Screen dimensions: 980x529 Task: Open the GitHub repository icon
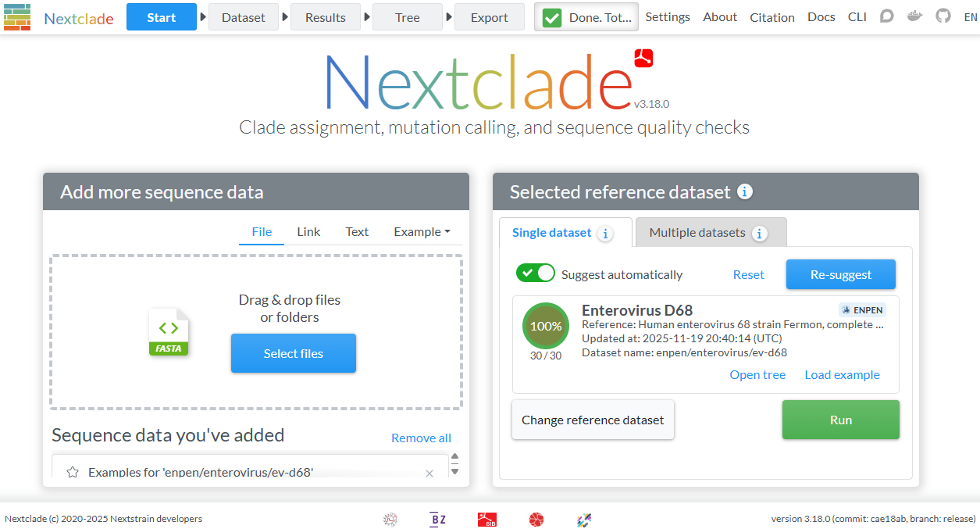pyautogui.click(x=943, y=16)
